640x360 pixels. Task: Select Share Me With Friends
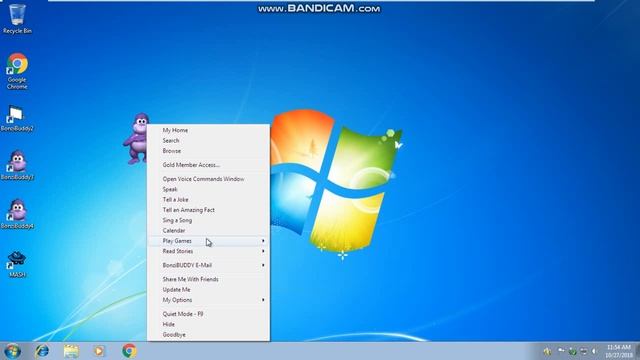tap(208, 279)
